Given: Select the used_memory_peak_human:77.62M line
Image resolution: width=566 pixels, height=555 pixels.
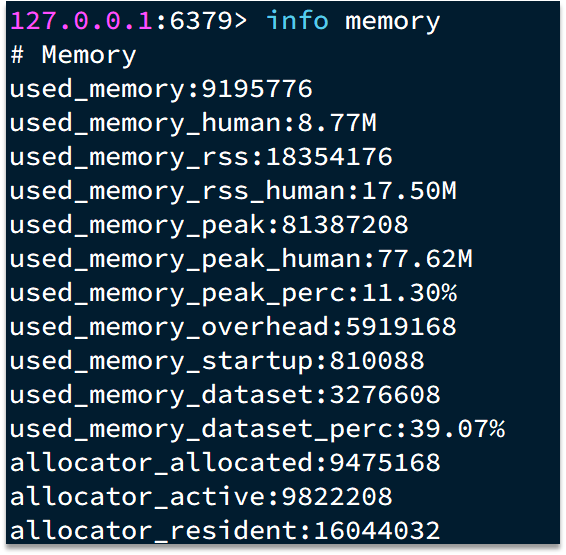Looking at the screenshot, I should coord(241,259).
